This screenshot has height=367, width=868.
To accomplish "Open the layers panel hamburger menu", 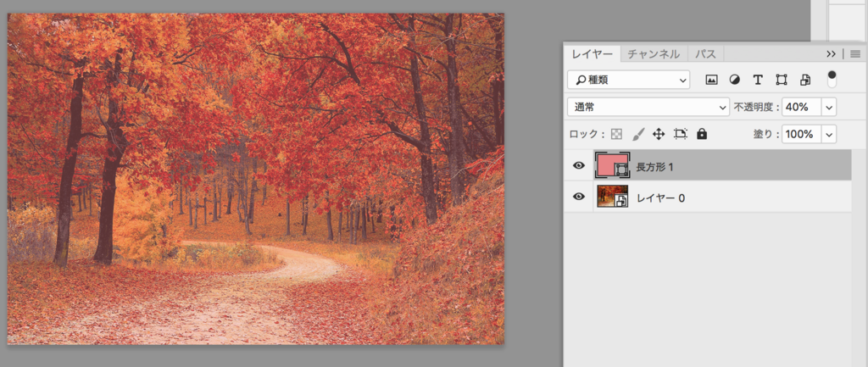I will [x=855, y=53].
